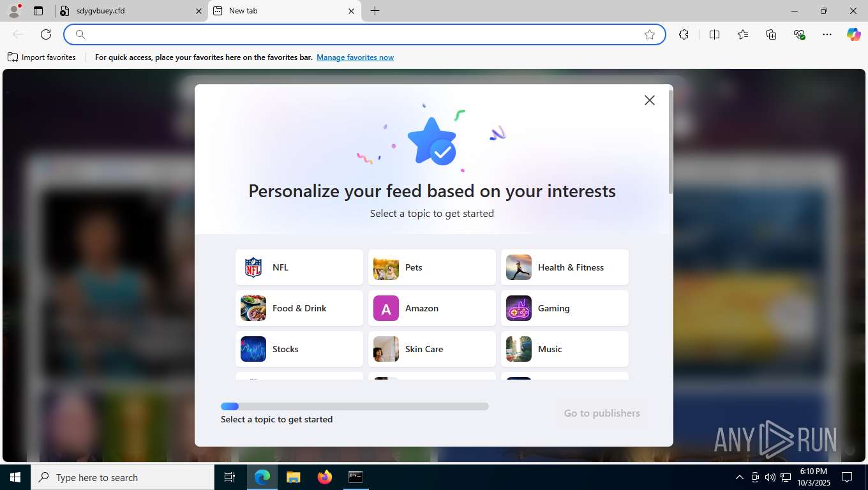
Task: Click the search magnifier in address bar
Action: point(80,34)
